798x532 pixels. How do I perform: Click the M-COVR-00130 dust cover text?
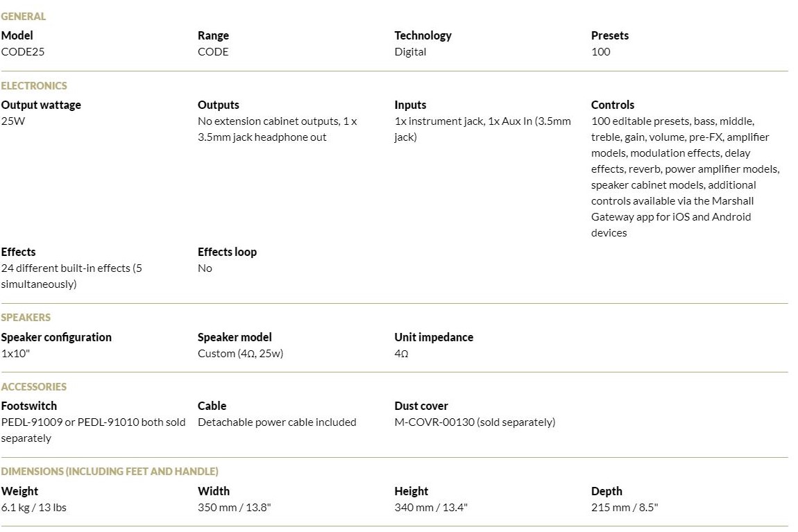(x=435, y=422)
